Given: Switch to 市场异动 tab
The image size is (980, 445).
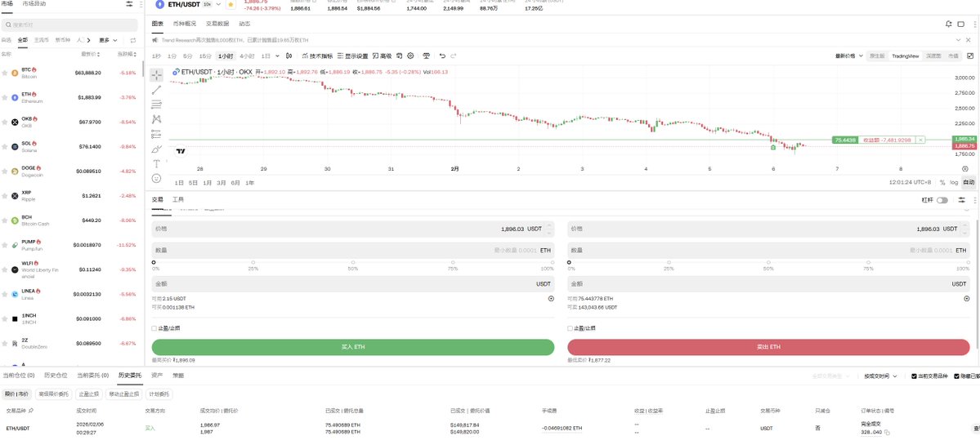Looking at the screenshot, I should (34, 4).
